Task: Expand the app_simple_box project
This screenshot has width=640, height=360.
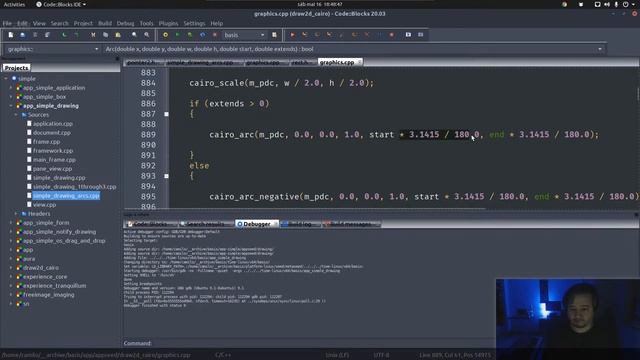Action: point(11,97)
